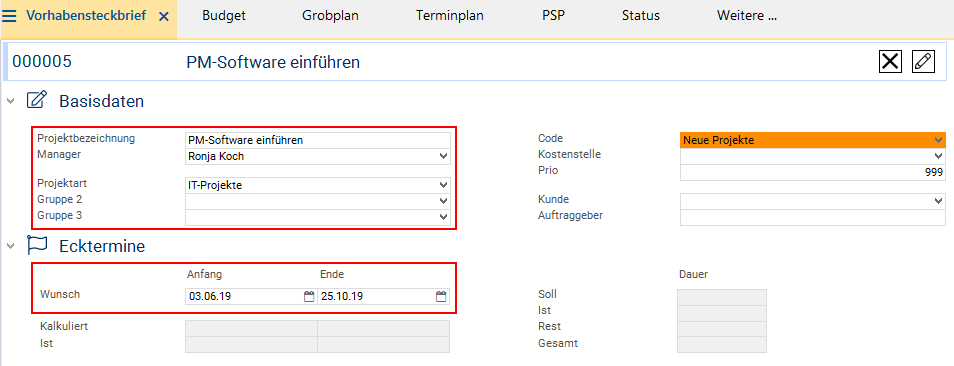Click the Gesamt Dauer field
954x366 pixels.
[722, 345]
